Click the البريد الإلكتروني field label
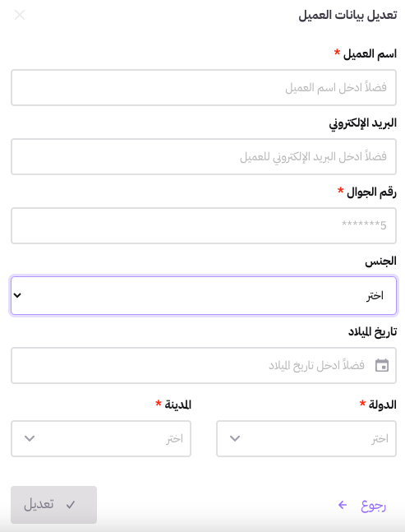This screenshot has height=532, width=405. (x=362, y=123)
